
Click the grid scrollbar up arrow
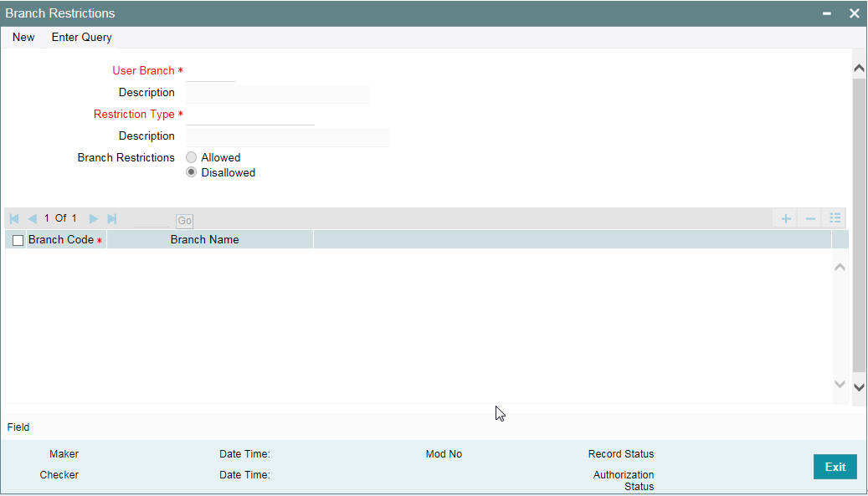[x=840, y=268]
